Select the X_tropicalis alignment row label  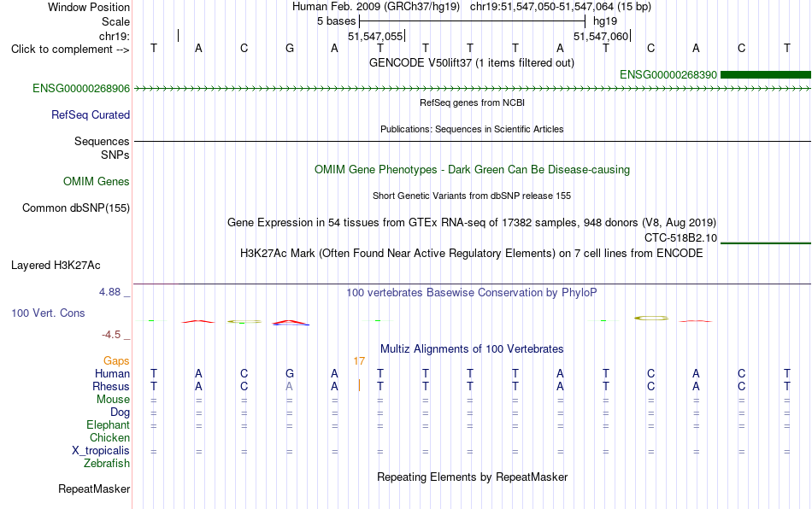point(101,451)
